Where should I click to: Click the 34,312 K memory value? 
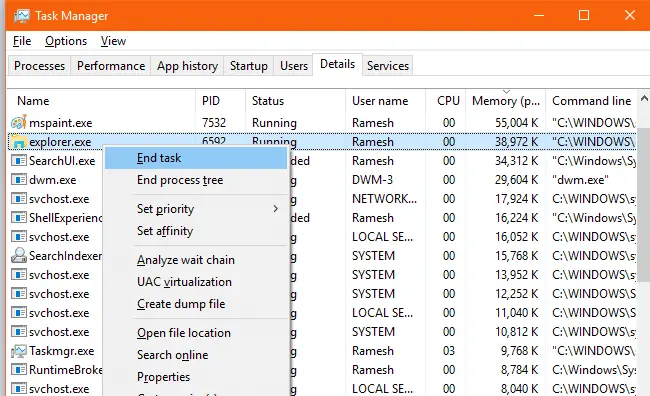[x=517, y=161]
